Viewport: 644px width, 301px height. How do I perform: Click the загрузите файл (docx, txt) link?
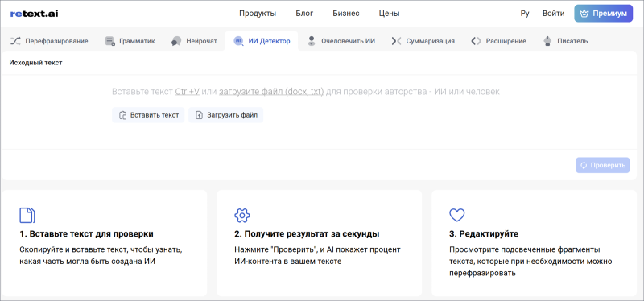[271, 92]
